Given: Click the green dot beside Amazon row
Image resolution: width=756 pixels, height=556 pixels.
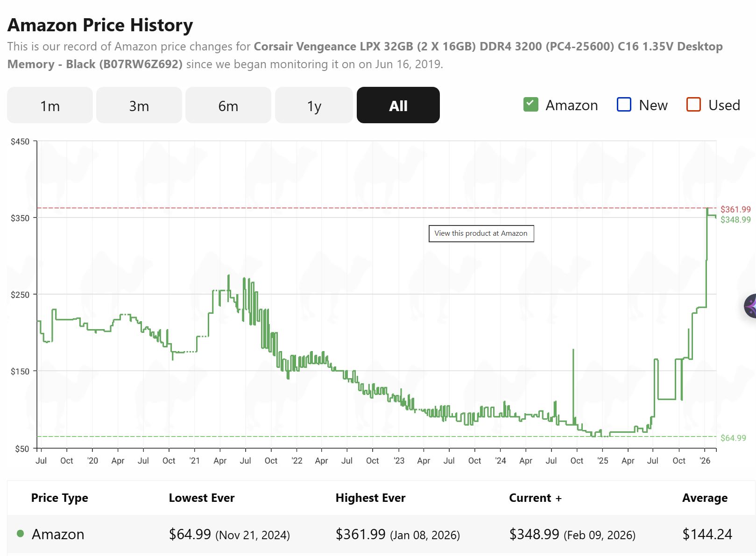Looking at the screenshot, I should click(20, 534).
